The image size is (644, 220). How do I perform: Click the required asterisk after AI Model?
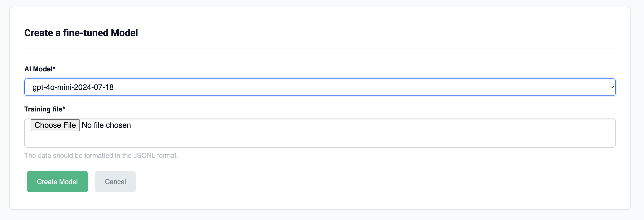54,68
